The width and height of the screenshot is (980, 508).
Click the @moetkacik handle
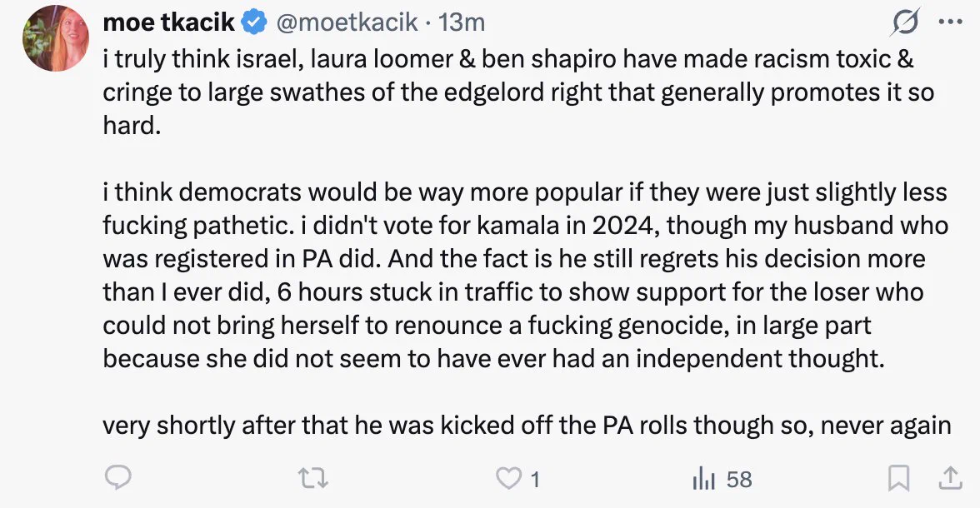347,22
